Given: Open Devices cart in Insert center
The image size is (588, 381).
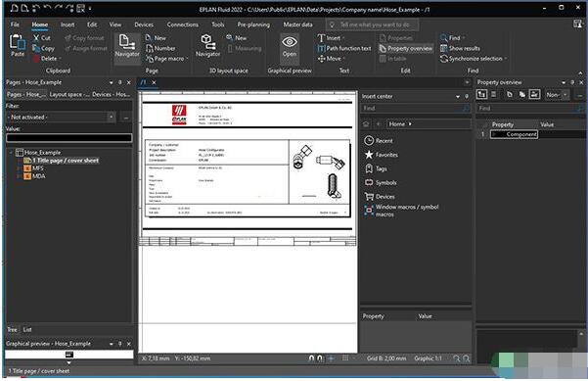Looking at the screenshot, I should [x=380, y=197].
